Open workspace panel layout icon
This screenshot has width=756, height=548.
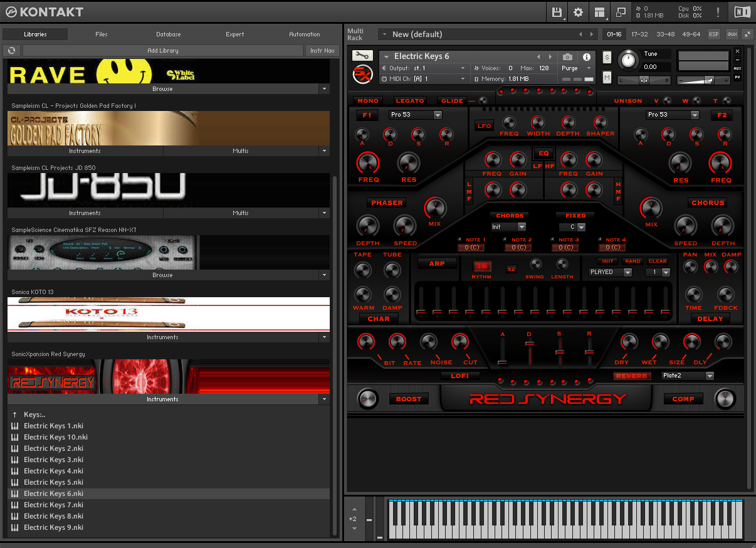(600, 12)
